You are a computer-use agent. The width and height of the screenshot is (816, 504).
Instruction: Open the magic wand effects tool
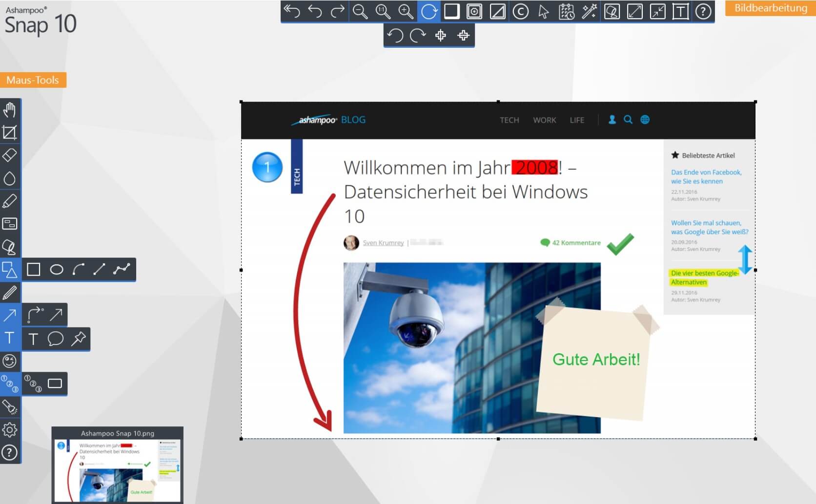point(589,11)
